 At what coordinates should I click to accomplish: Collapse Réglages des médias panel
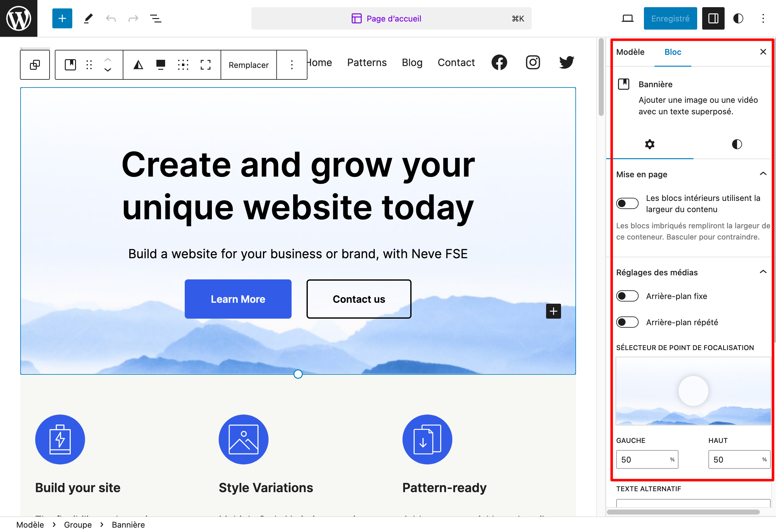[763, 272]
